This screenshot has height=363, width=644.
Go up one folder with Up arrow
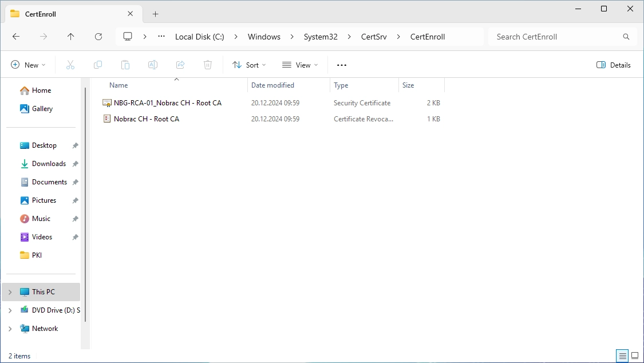tap(70, 37)
